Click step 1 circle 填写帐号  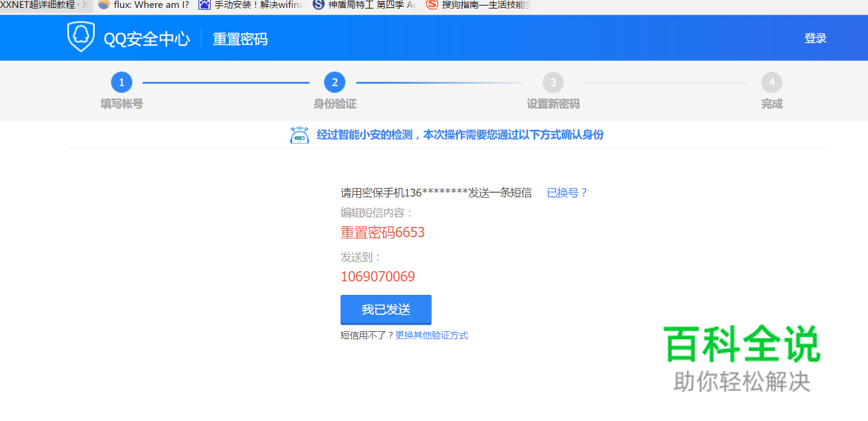[121, 83]
